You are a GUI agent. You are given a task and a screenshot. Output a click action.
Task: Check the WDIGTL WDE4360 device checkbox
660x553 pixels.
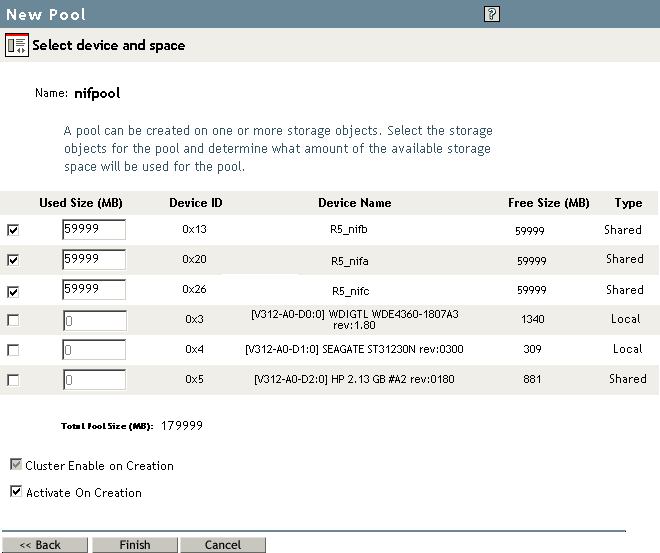coord(13,320)
